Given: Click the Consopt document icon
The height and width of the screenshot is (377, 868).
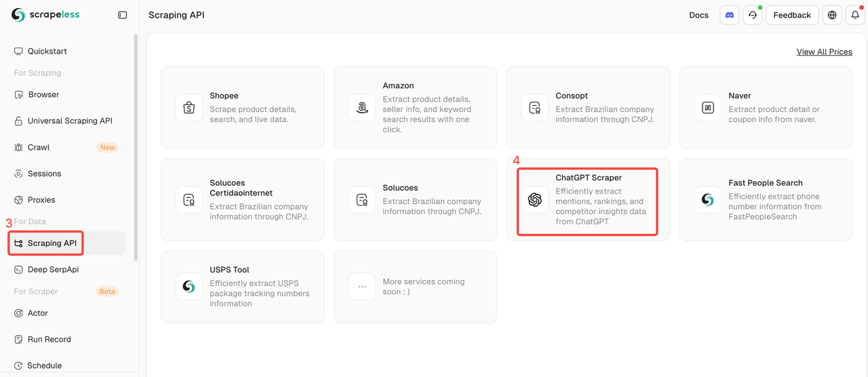Looking at the screenshot, I should tap(535, 108).
